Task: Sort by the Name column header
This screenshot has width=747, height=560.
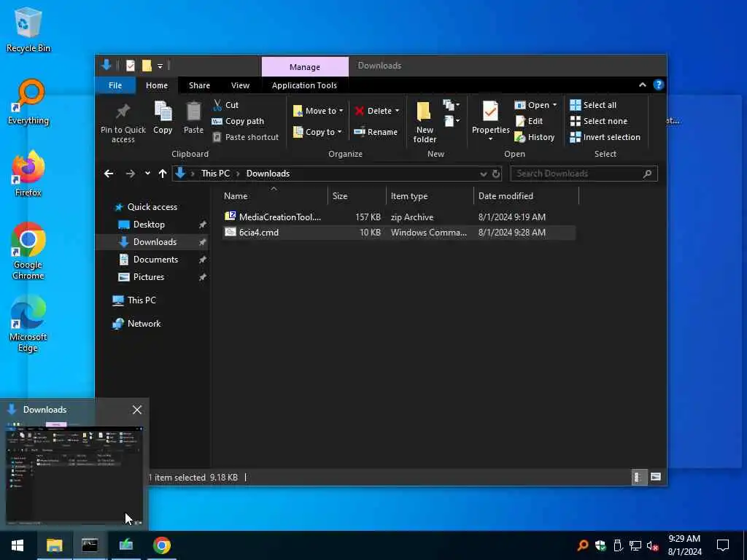Action: pyautogui.click(x=274, y=195)
